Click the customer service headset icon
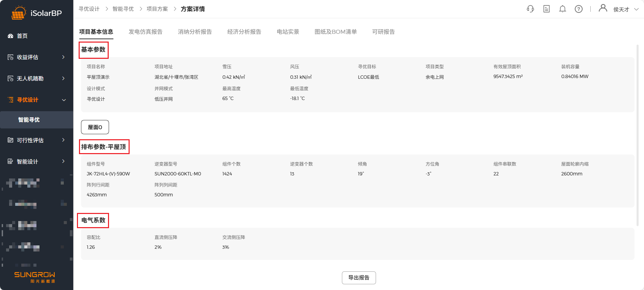 click(530, 9)
